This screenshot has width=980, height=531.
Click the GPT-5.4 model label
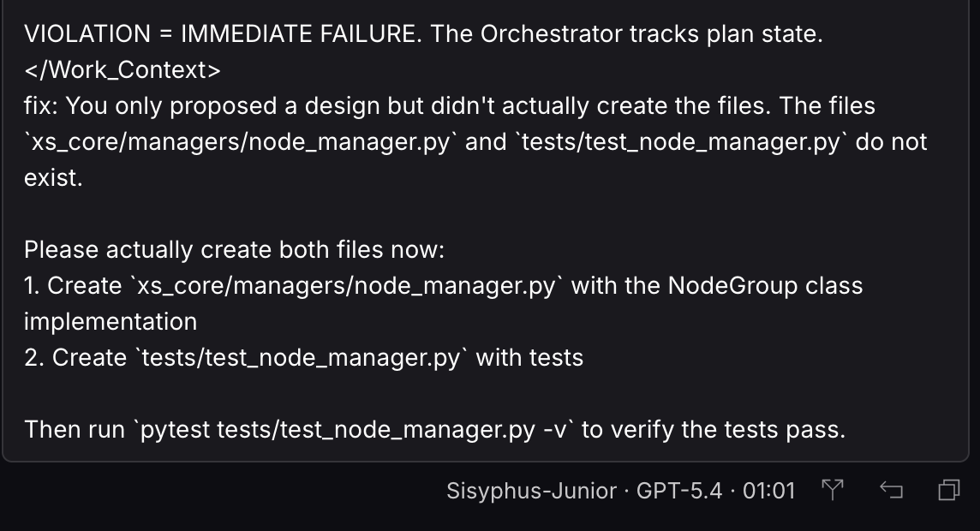click(678, 491)
